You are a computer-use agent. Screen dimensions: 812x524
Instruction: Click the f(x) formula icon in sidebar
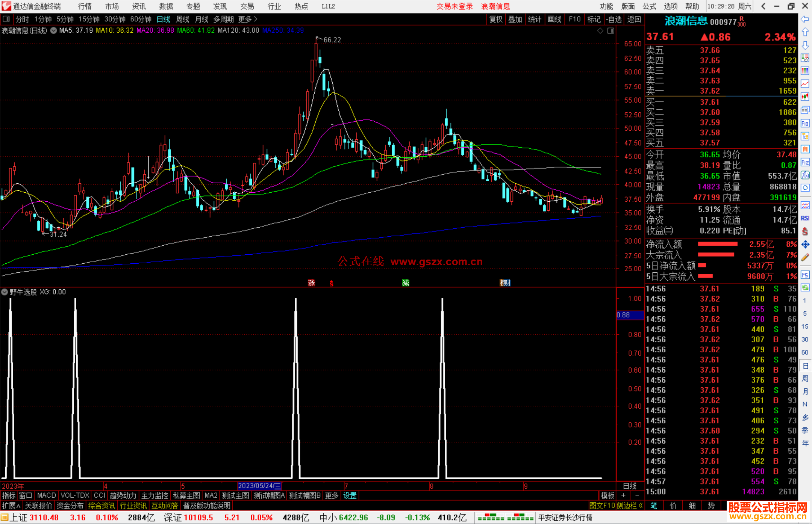(805, 175)
